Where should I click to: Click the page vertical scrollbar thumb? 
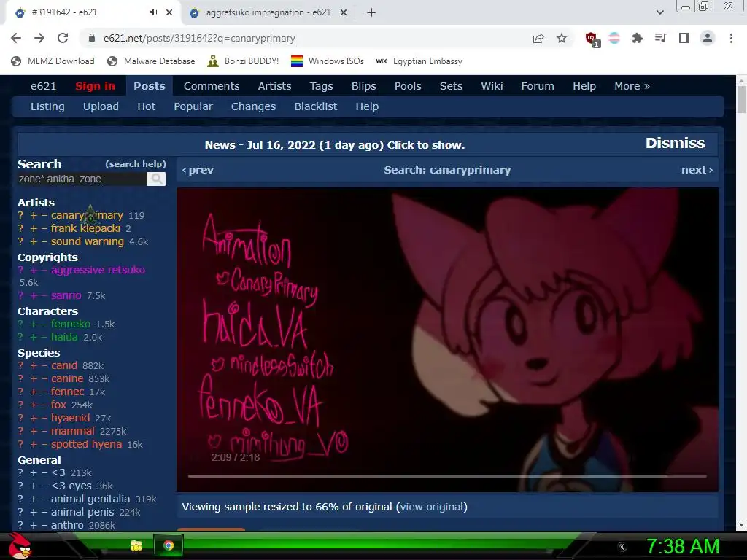coord(741,99)
